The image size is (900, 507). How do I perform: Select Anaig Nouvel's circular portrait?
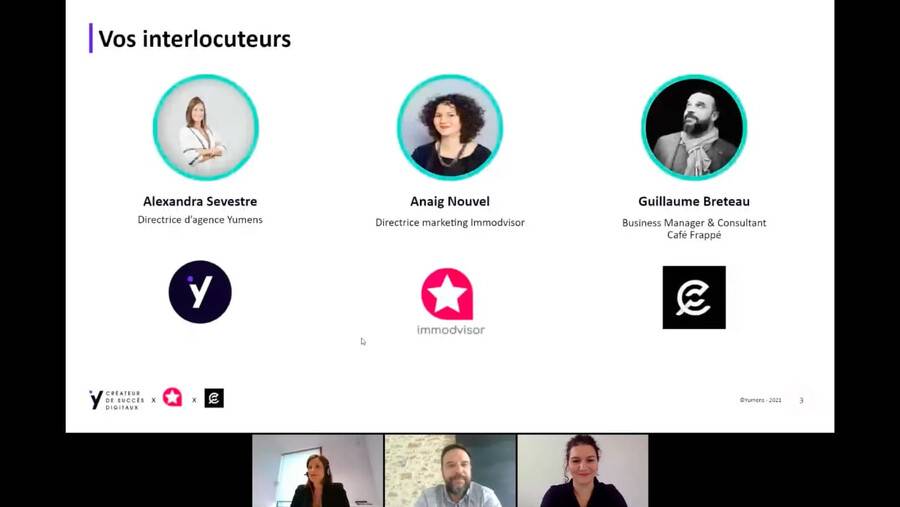pos(450,127)
